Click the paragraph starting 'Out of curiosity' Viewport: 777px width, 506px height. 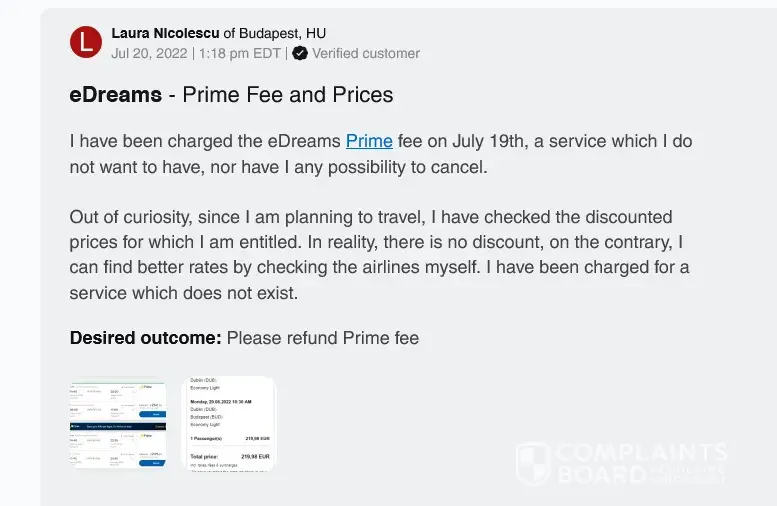point(380,255)
